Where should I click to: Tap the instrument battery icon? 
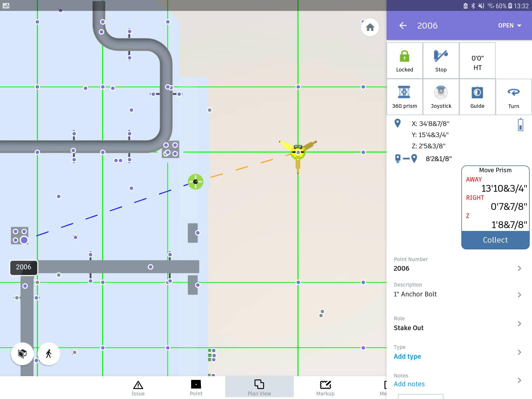520,125
